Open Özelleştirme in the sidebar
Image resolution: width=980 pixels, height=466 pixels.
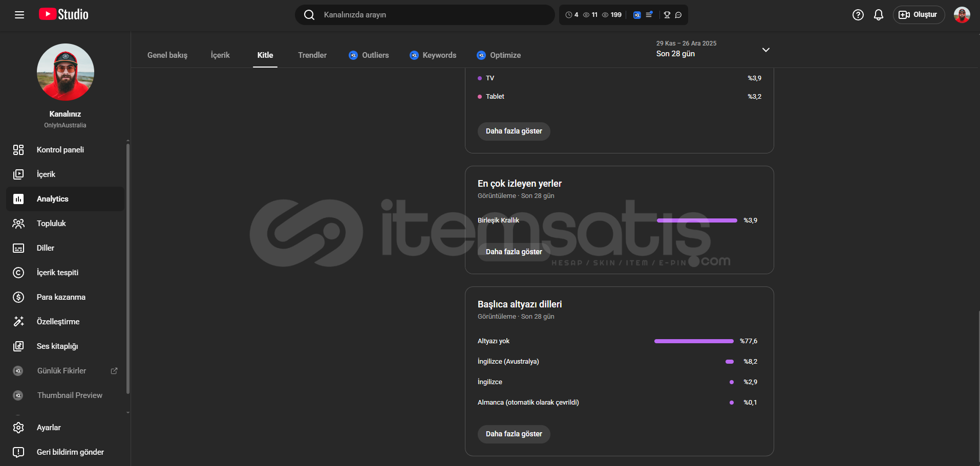(58, 322)
